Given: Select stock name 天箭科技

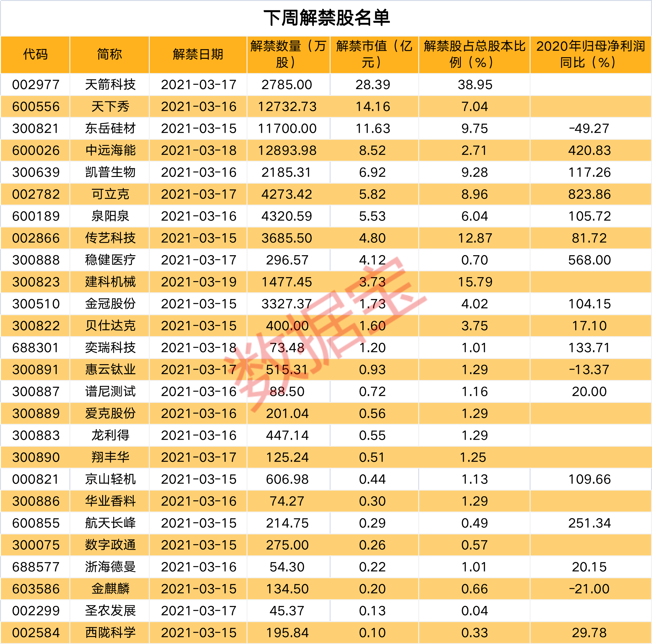Looking at the screenshot, I should [110, 84].
